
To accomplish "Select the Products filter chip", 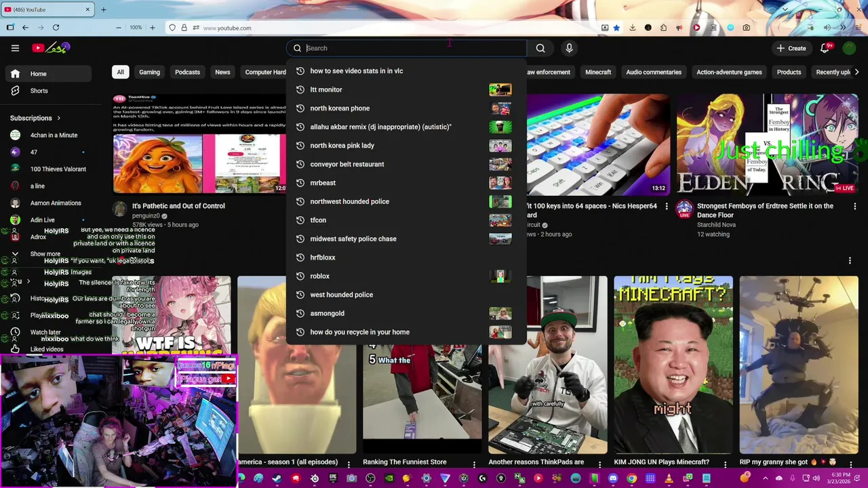I will [x=789, y=72].
